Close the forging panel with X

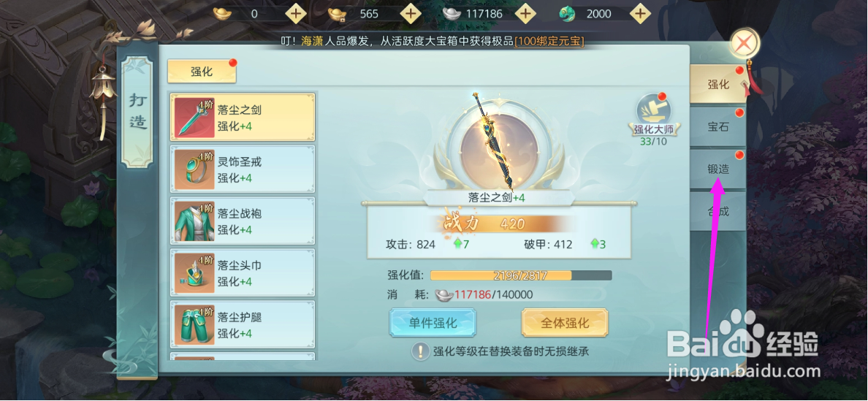pyautogui.click(x=745, y=42)
